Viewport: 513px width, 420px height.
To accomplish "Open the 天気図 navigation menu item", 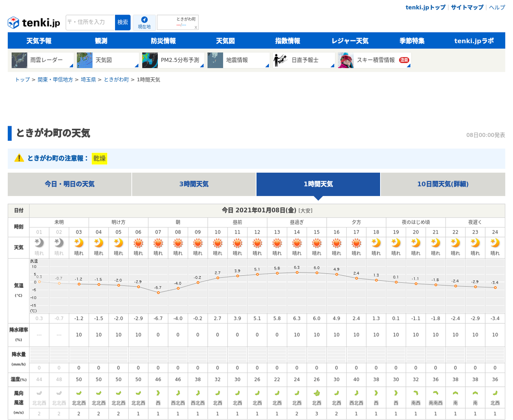I will (225, 41).
